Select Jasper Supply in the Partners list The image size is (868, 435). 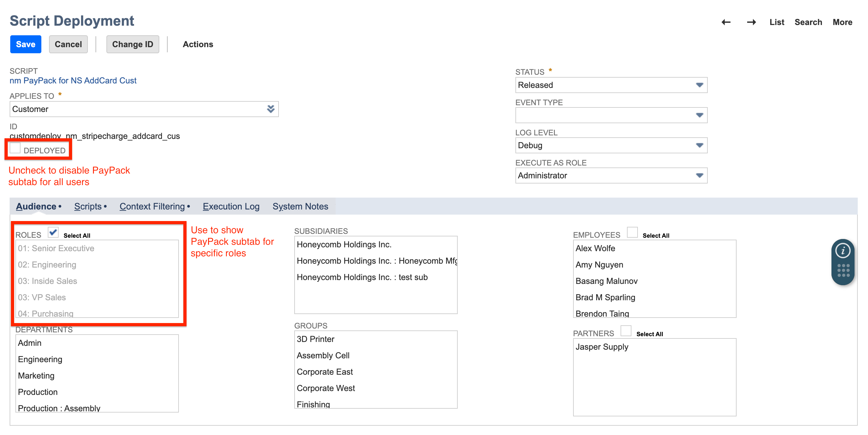pos(602,346)
